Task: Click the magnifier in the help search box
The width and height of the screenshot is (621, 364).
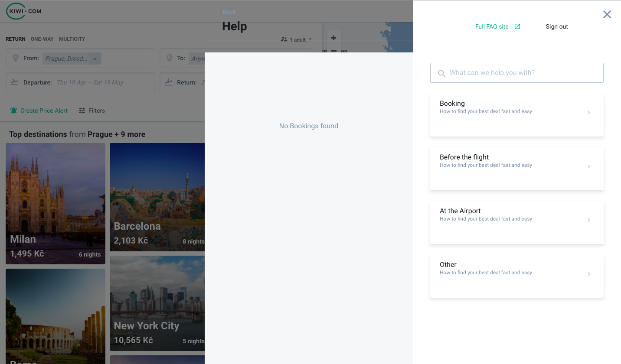Action: point(441,73)
